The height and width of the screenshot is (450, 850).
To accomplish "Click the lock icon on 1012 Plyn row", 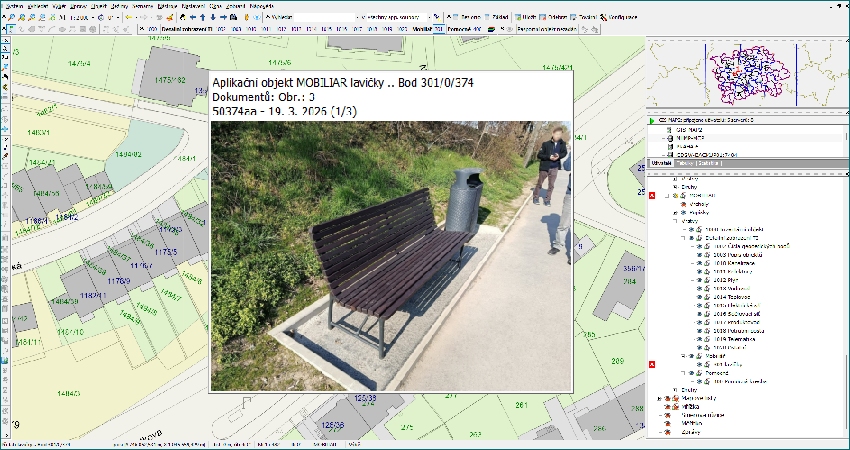I will (707, 280).
